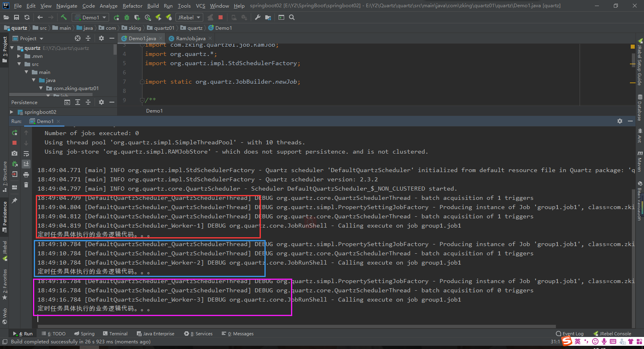Screen dimensions: 644x349
Task: Click the Run with JRebel rocket icon
Action: point(158,17)
